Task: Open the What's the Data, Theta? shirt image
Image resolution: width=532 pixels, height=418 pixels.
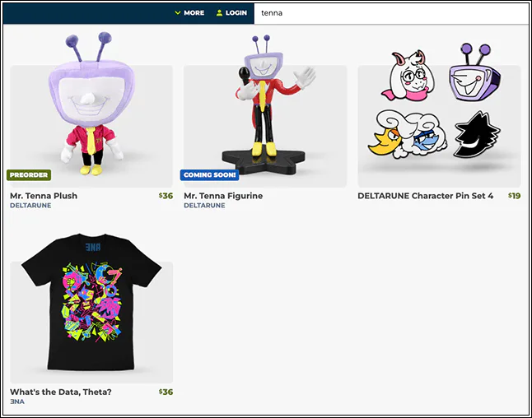Action: 91,307
